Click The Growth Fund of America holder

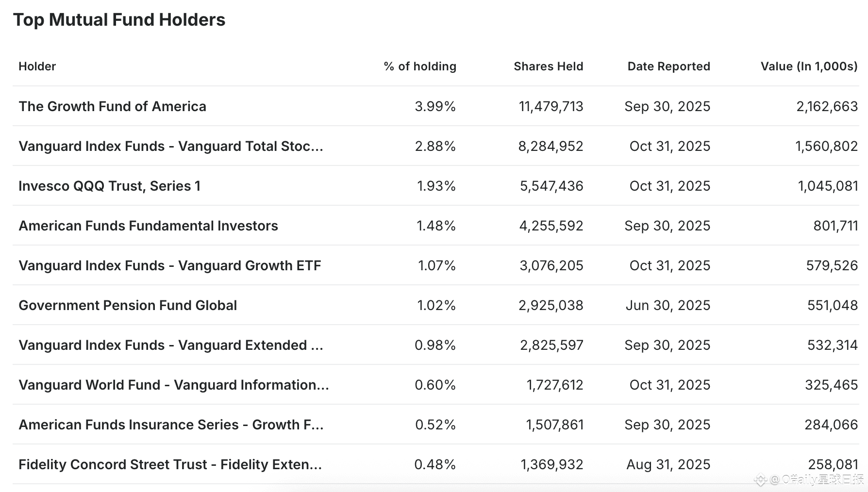(112, 106)
